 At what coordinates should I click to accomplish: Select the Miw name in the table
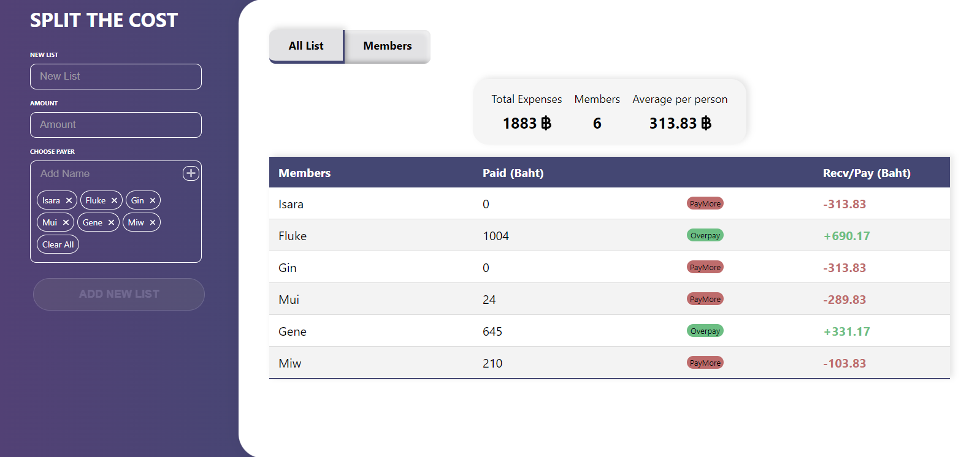tap(290, 363)
